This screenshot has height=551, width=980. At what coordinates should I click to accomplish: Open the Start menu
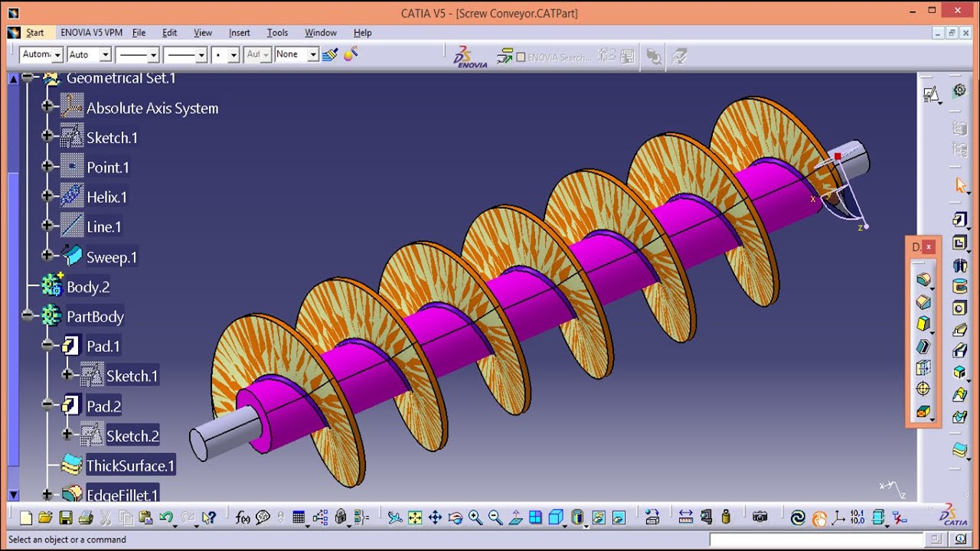tap(34, 33)
